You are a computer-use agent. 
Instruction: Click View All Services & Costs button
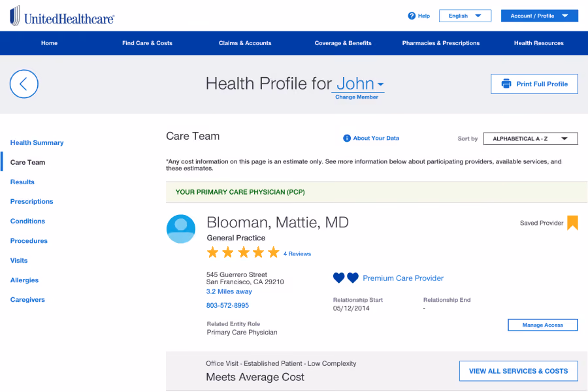tap(518, 371)
